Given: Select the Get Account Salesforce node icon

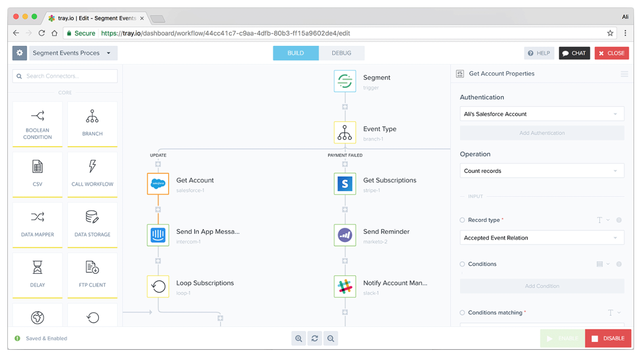Looking at the screenshot, I should click(x=158, y=184).
